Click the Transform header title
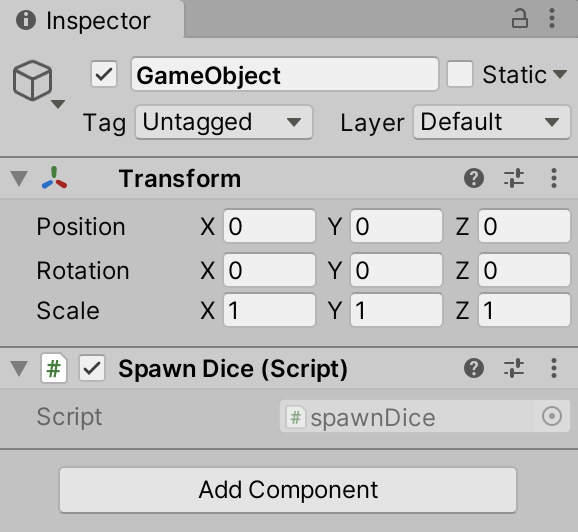 click(x=180, y=179)
